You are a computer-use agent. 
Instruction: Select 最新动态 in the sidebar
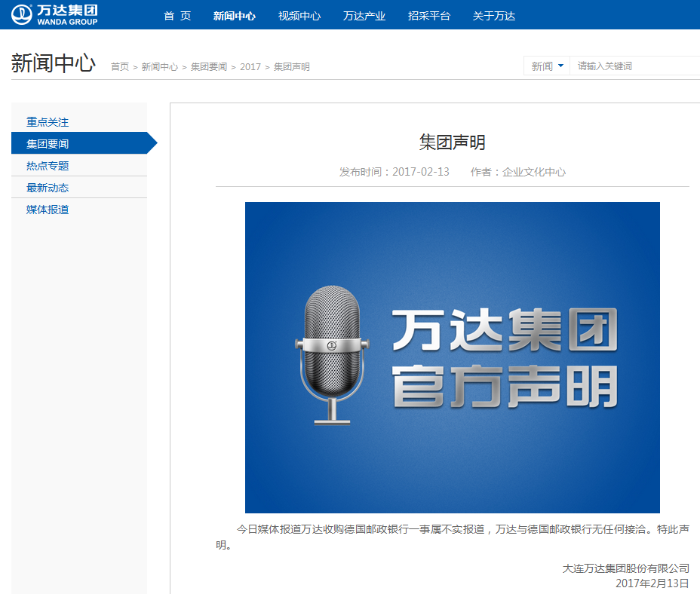[x=79, y=188]
